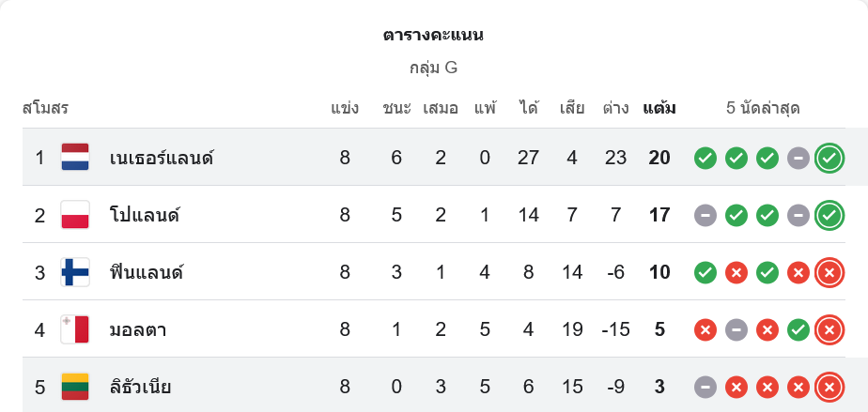Click Netherlands' latest match win icon

[829, 158]
